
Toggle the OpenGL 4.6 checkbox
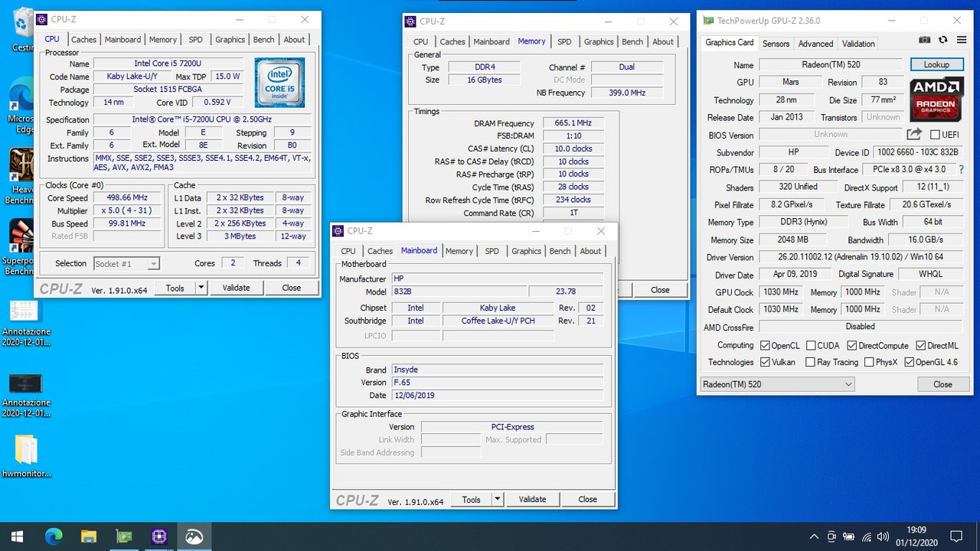[909, 362]
